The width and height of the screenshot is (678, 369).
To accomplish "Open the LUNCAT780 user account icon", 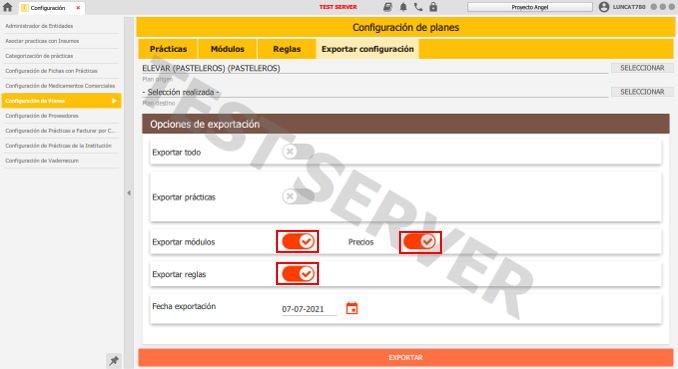I will click(x=604, y=7).
